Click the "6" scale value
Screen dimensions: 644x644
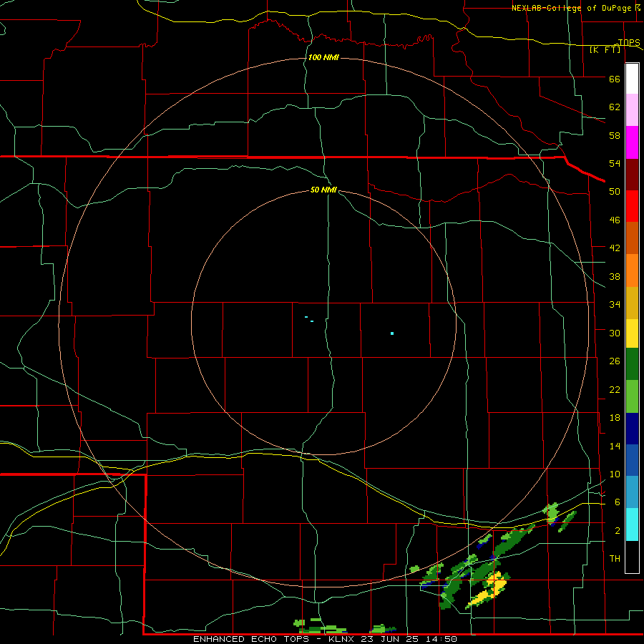[618, 502]
